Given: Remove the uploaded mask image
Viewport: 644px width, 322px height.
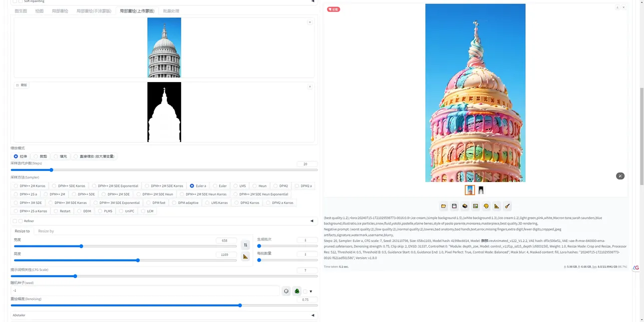Looking at the screenshot, I should pos(310,86).
